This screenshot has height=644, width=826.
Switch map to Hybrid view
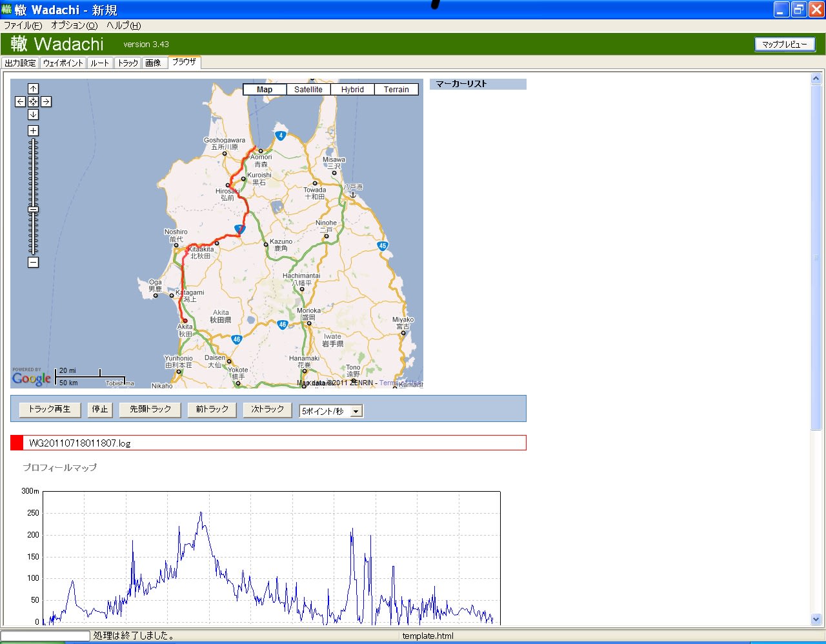tap(352, 90)
